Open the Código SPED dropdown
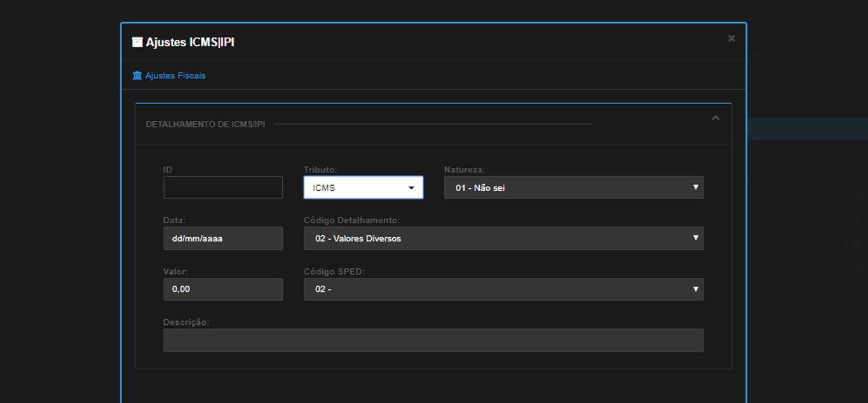Viewport: 868px width, 403px height. point(503,289)
